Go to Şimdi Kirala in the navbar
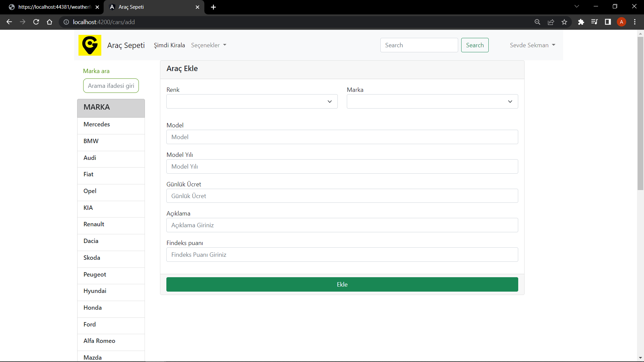The width and height of the screenshot is (644, 362). (169, 45)
